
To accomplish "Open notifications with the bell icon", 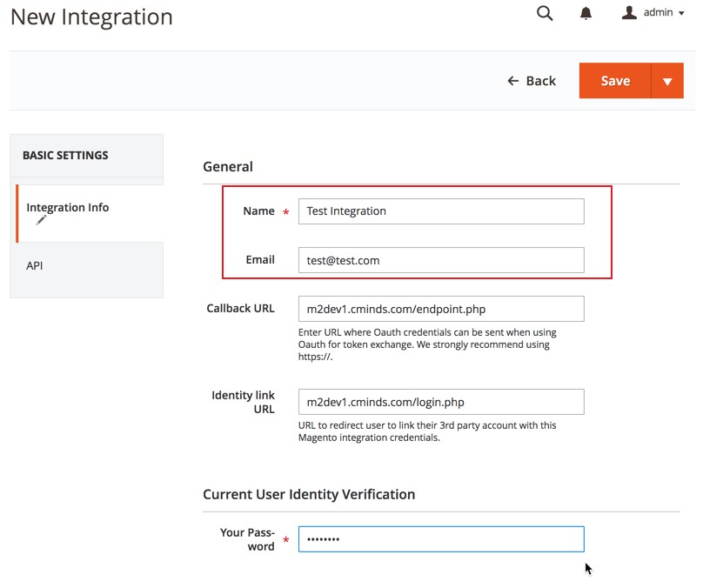I will pyautogui.click(x=586, y=13).
